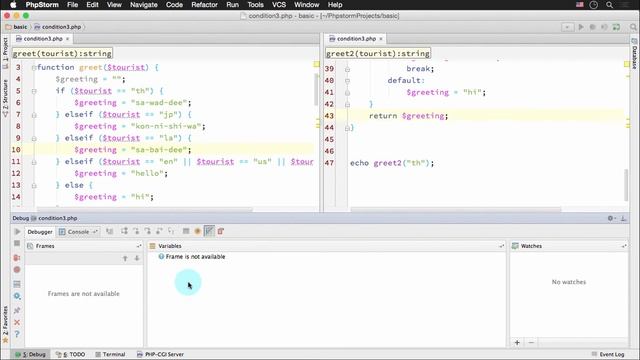640x360 pixels.
Task: Pin the debug tab icon
Action: [x=17, y=311]
